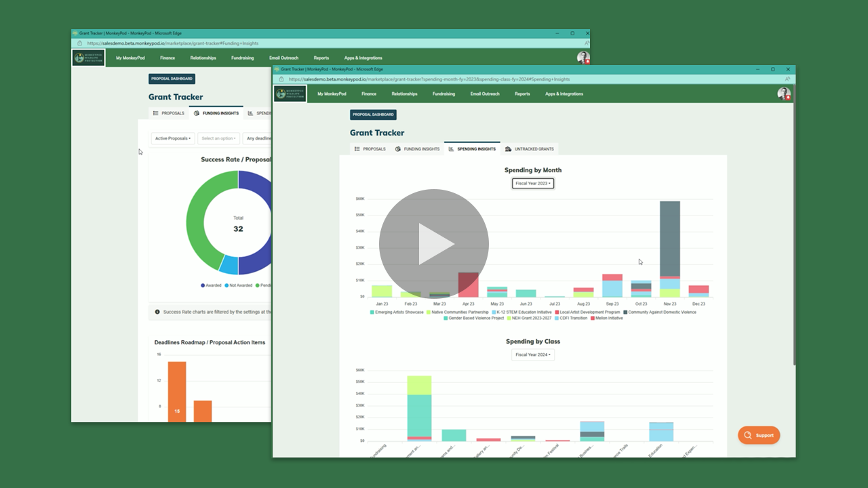Click the organization logo in back window
The image size is (868, 488).
pyautogui.click(x=89, y=58)
